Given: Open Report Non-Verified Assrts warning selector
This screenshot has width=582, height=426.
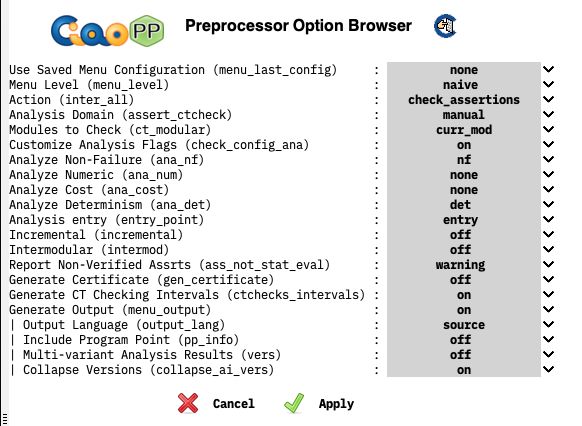Looking at the screenshot, I should tap(464, 265).
